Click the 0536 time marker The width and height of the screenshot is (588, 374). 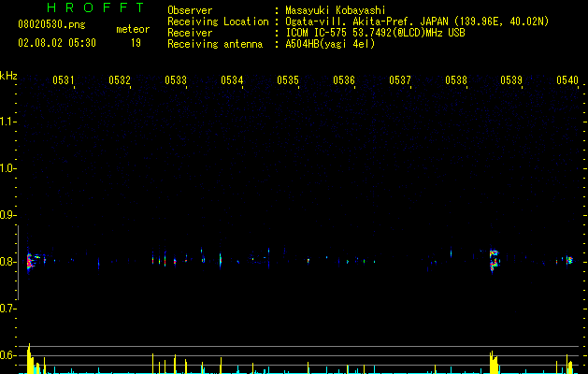tap(344, 80)
